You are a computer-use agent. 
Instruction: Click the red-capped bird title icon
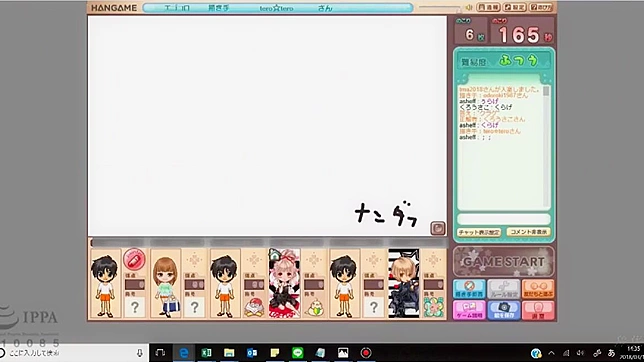pos(254,307)
